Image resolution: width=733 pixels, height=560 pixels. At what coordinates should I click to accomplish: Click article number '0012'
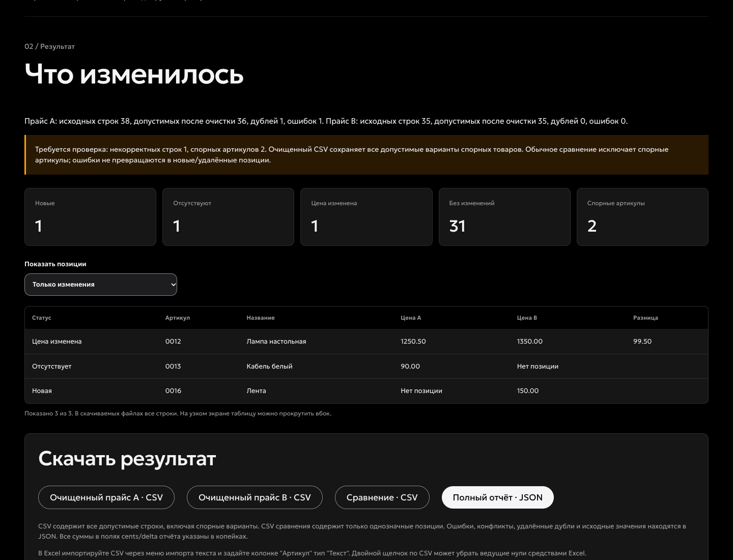pos(173,342)
